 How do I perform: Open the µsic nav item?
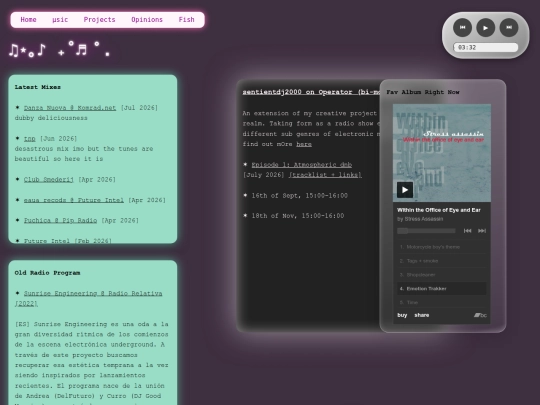[x=60, y=20]
